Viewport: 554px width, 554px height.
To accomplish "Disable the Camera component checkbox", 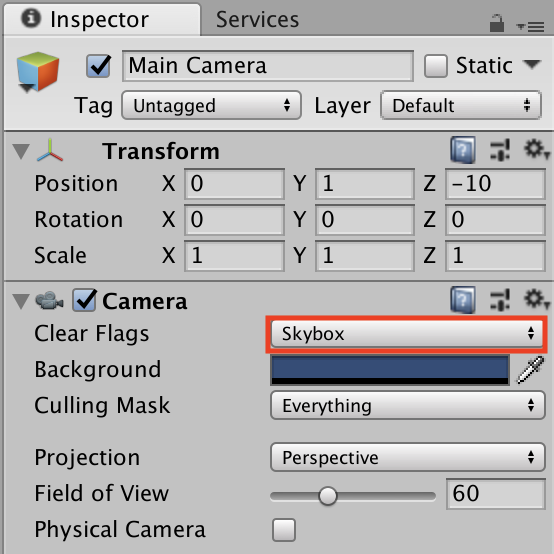I will (x=84, y=300).
